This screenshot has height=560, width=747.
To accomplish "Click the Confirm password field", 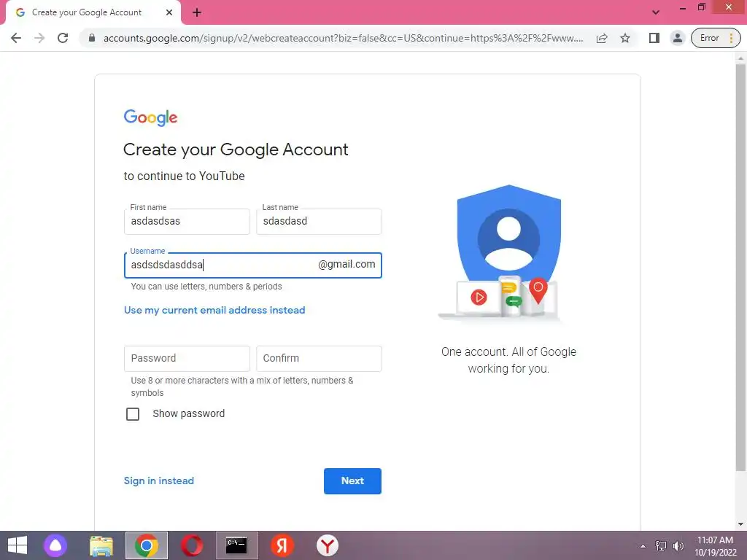I will [320, 359].
